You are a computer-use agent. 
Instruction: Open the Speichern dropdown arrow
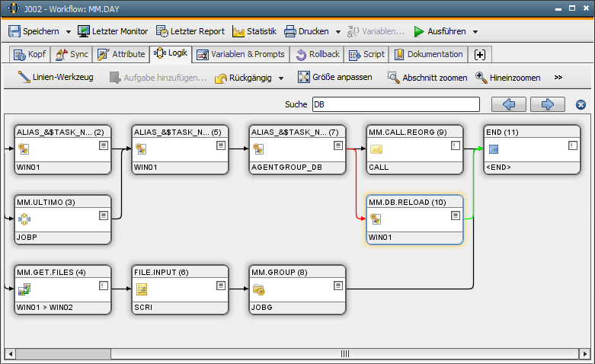tap(69, 32)
